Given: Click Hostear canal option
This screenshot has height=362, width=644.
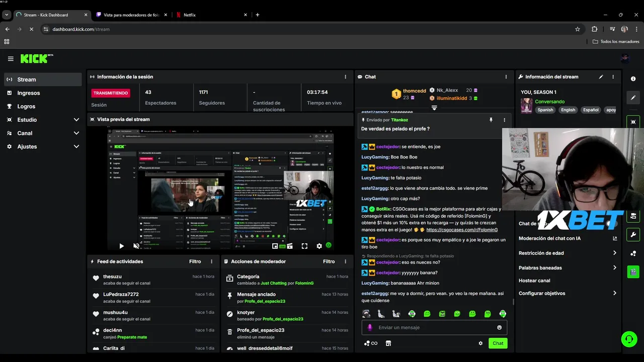Looking at the screenshot, I should coord(534,281).
